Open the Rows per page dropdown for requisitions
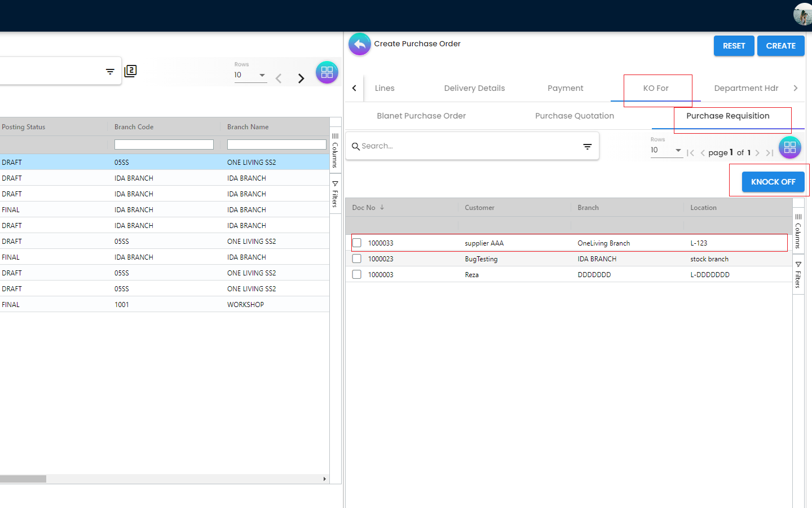812x508 pixels. [678, 150]
